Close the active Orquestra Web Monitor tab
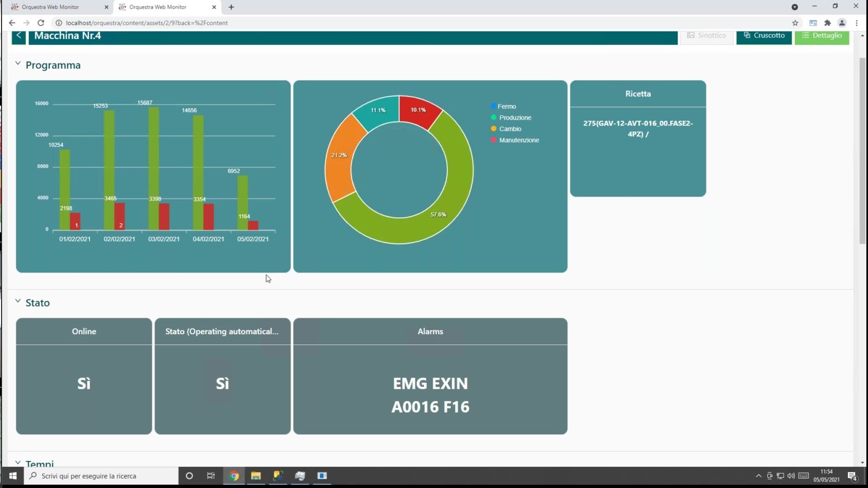This screenshot has width=868, height=488. [214, 7]
